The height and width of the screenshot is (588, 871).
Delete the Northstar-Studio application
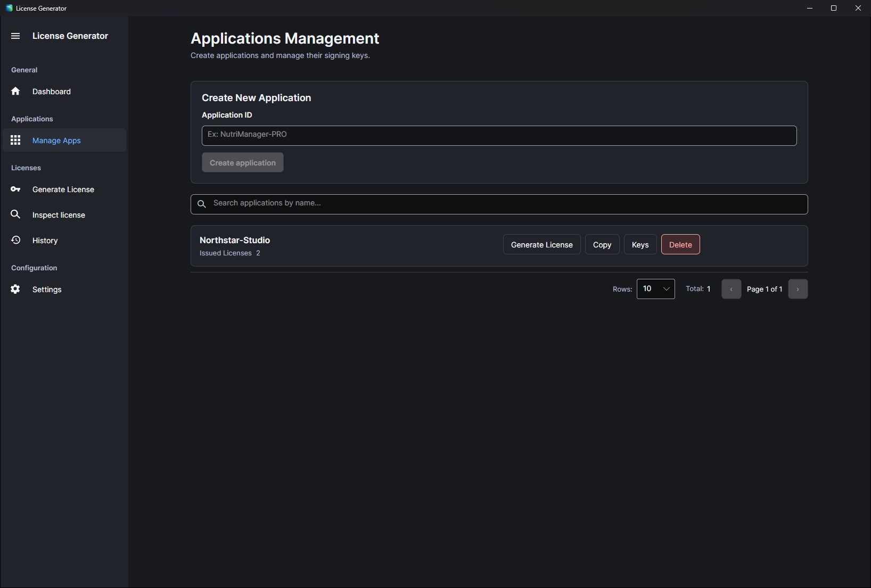tap(680, 244)
